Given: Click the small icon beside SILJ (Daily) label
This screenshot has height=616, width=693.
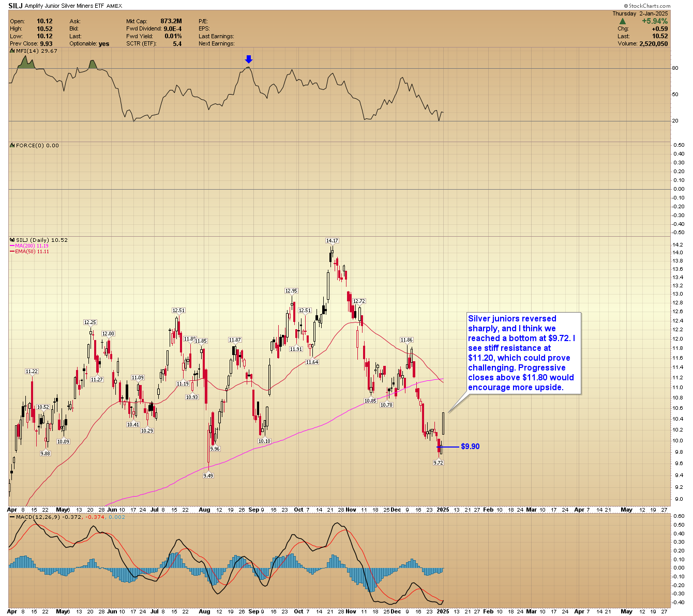Looking at the screenshot, I should coord(12,240).
